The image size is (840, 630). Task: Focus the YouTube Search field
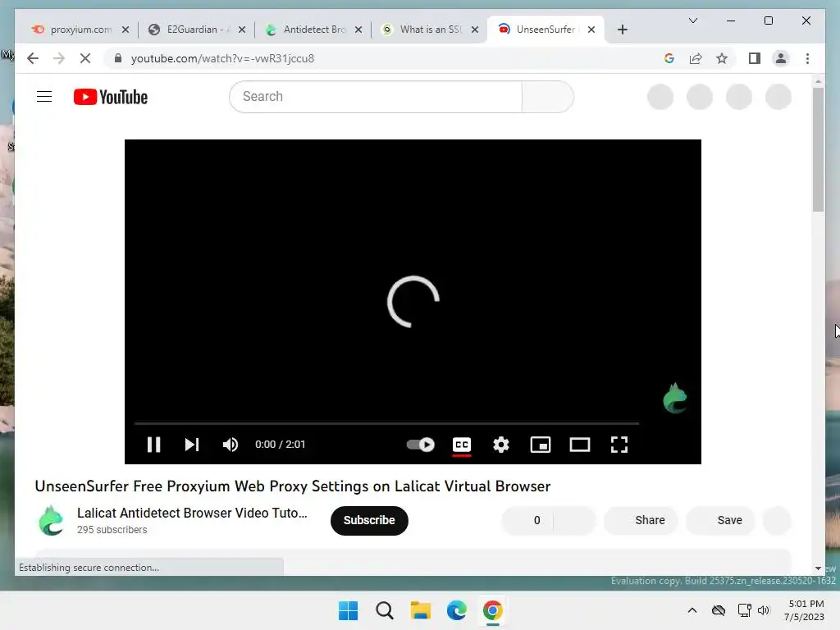376,97
